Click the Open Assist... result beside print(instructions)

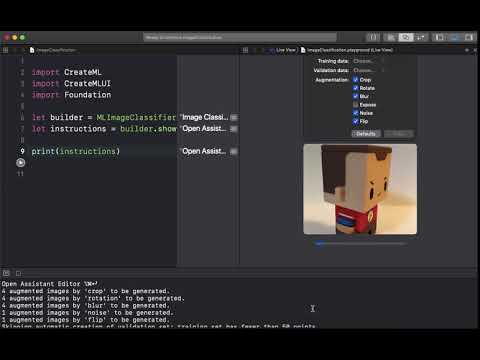pos(204,151)
